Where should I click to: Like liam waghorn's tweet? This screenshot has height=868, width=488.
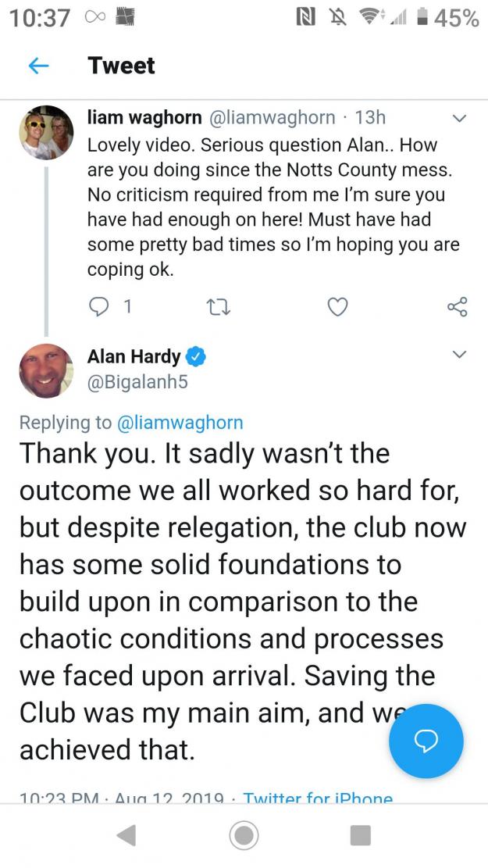[x=337, y=306]
